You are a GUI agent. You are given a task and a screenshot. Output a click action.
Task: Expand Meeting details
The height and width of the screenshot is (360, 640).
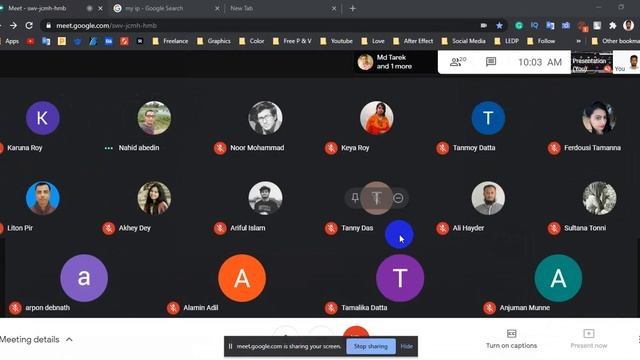pyautogui.click(x=36, y=340)
